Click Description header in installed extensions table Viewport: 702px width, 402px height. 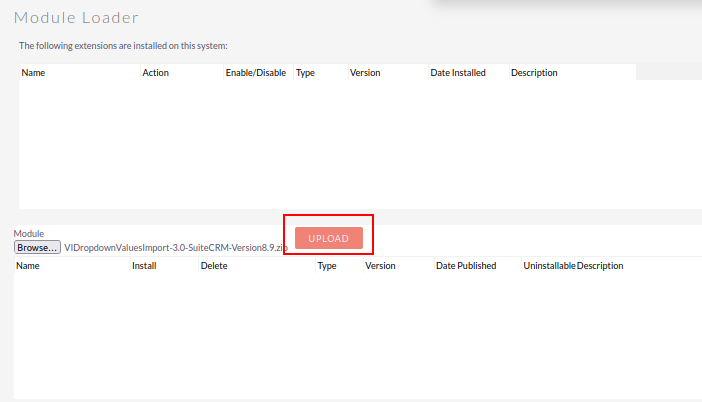(x=534, y=73)
